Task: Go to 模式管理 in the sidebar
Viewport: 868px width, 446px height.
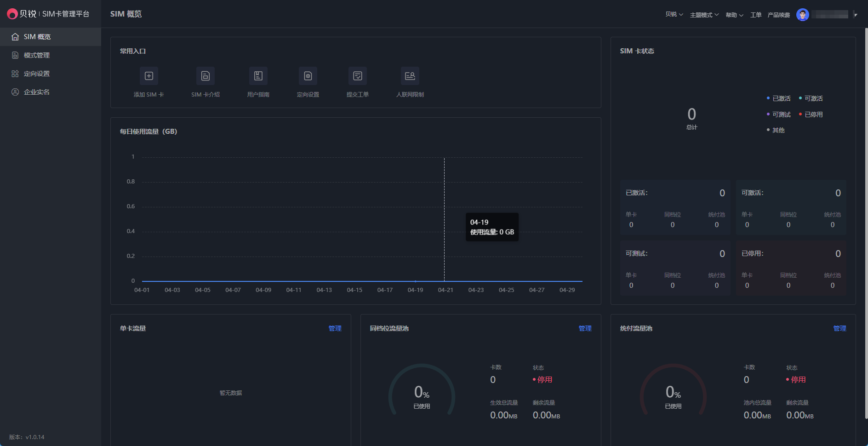Action: pos(37,55)
